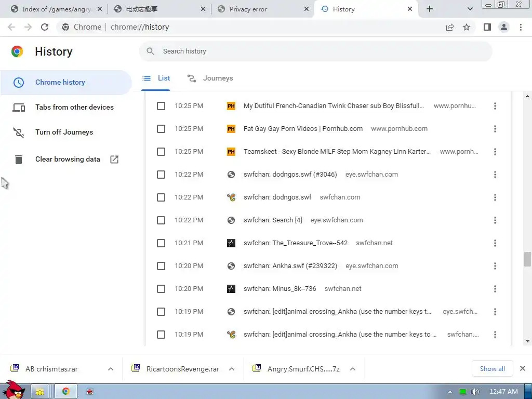The image size is (532, 399).
Task: Bookmark this page with the star icon
Action: point(467,27)
